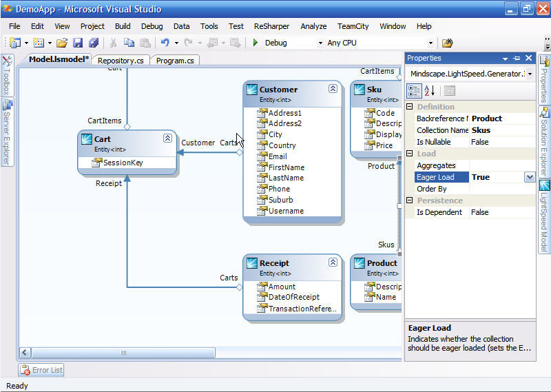Viewport: 551px width, 392px height.
Task: Save the current file with floppy icon
Action: click(78, 43)
